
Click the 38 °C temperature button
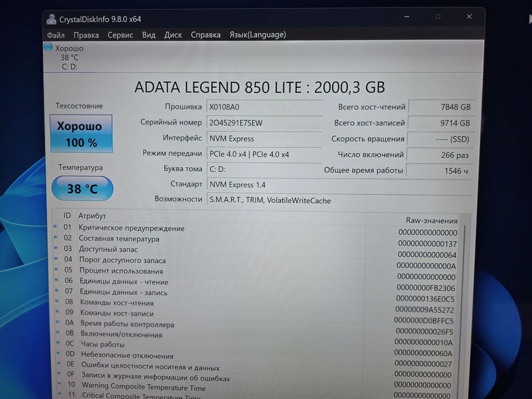[x=82, y=188]
